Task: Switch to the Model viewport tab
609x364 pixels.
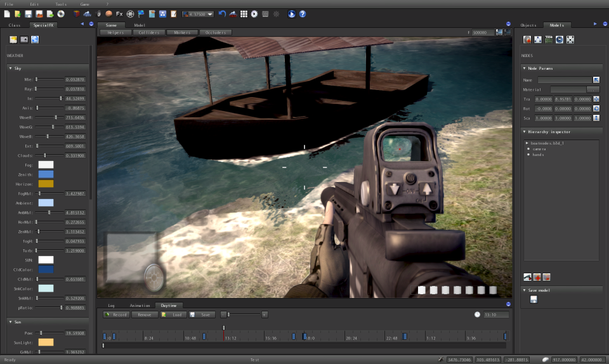Action: (x=140, y=25)
